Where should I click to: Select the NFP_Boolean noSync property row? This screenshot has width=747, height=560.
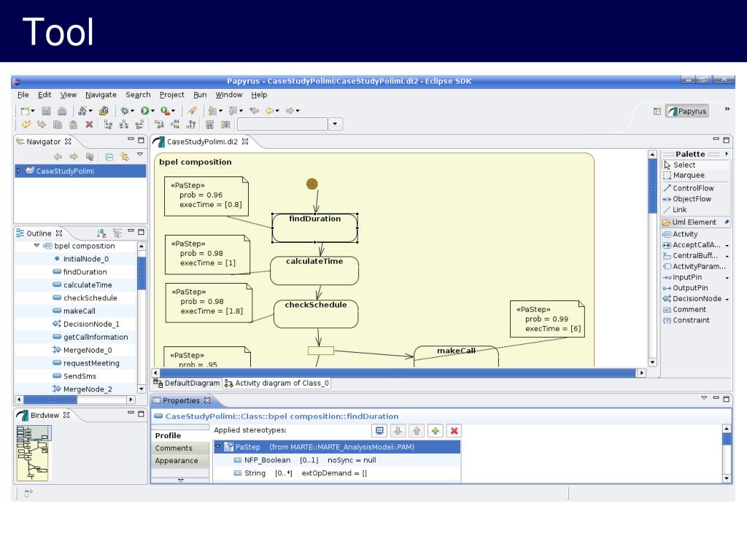click(x=337, y=460)
